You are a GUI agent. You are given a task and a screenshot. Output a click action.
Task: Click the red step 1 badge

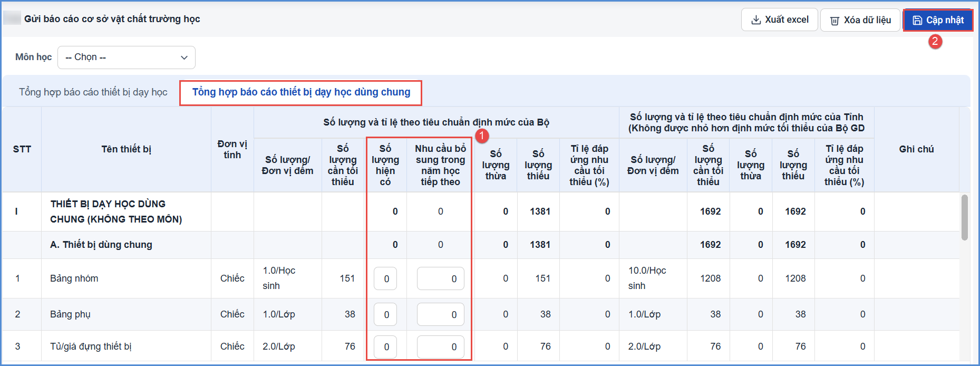point(482,136)
